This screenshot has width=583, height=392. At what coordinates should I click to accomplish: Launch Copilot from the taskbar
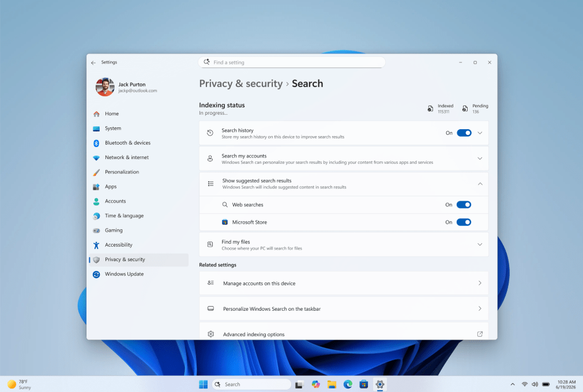(x=315, y=385)
